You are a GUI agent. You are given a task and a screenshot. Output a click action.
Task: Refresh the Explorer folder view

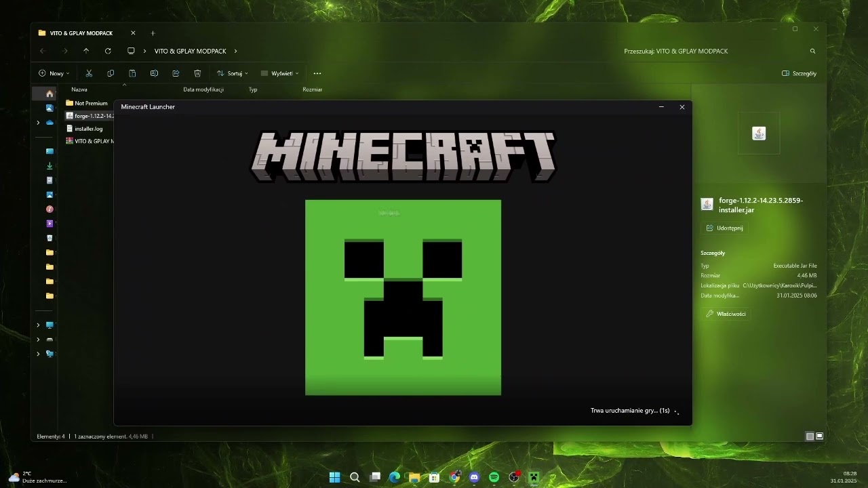click(x=108, y=51)
